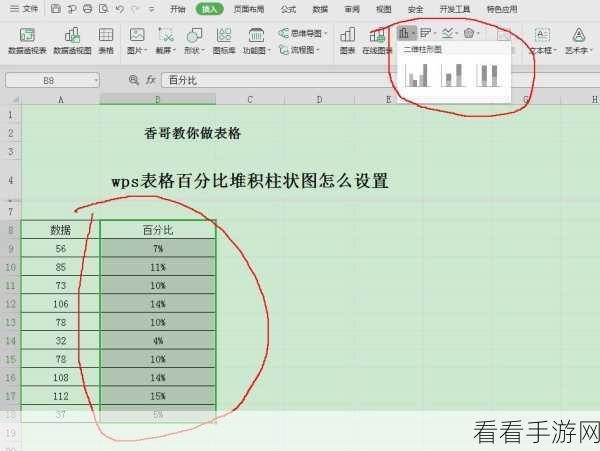This screenshot has width=600, height=451.
Task: Choose the 100% stacked column chart thumbnail
Action: 489,75
